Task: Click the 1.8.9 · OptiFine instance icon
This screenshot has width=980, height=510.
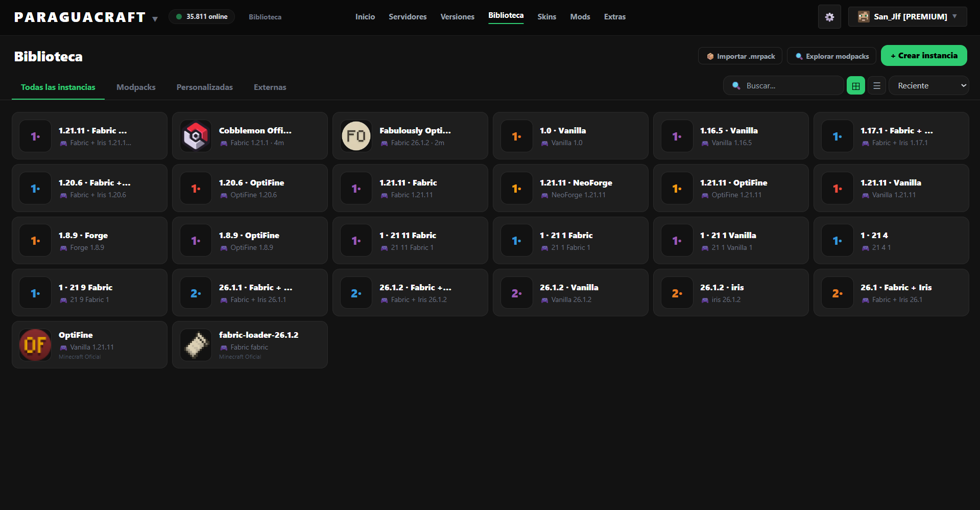Action: pos(196,241)
